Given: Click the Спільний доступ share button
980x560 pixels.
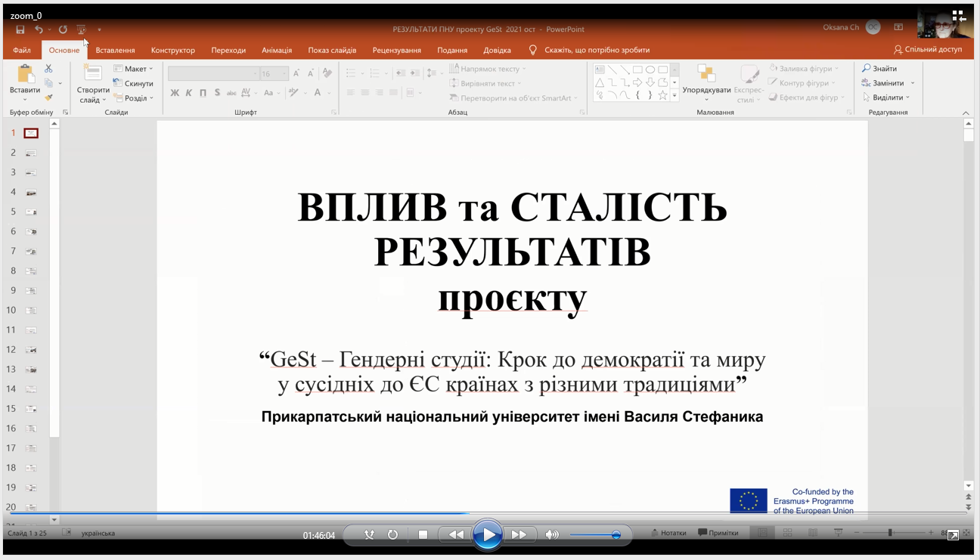Looking at the screenshot, I should (928, 49).
